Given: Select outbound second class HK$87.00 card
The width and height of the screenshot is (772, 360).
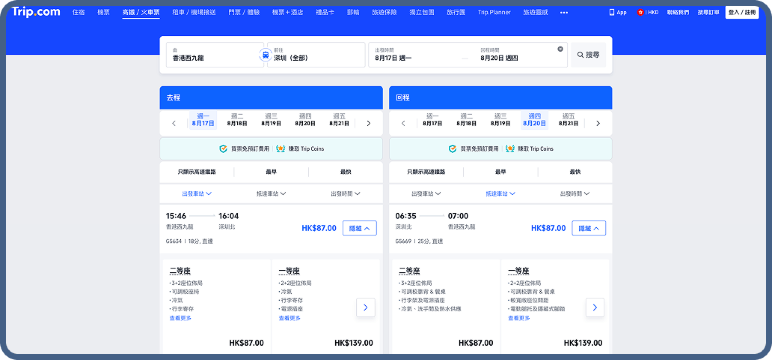Looking at the screenshot, I should (217, 306).
